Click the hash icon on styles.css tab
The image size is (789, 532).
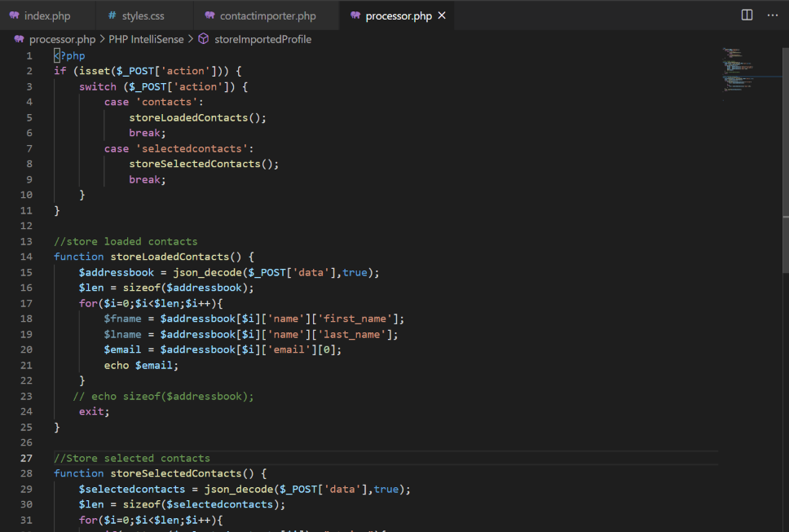[112, 15]
